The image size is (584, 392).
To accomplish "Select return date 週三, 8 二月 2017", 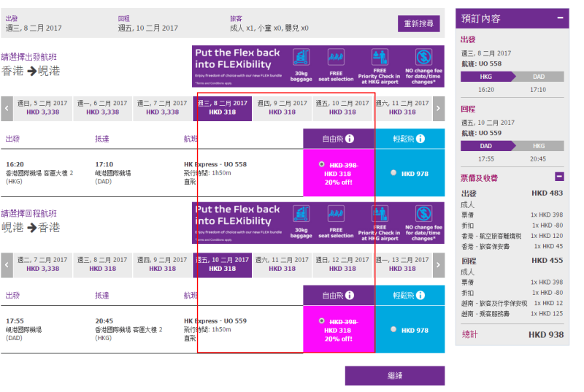I will click(x=102, y=265).
